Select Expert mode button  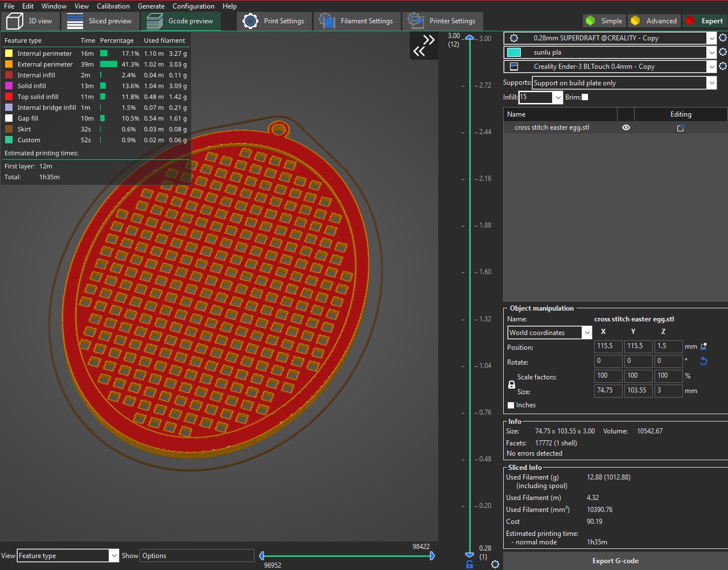click(705, 20)
